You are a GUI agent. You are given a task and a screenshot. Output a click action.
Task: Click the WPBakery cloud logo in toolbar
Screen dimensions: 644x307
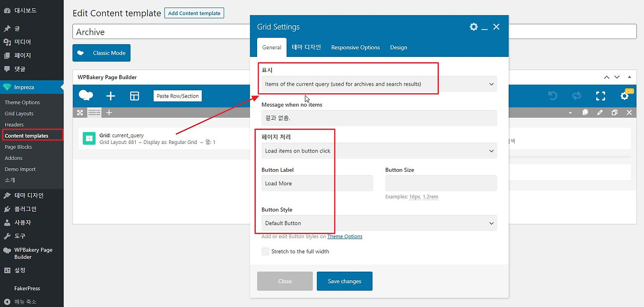click(86, 96)
